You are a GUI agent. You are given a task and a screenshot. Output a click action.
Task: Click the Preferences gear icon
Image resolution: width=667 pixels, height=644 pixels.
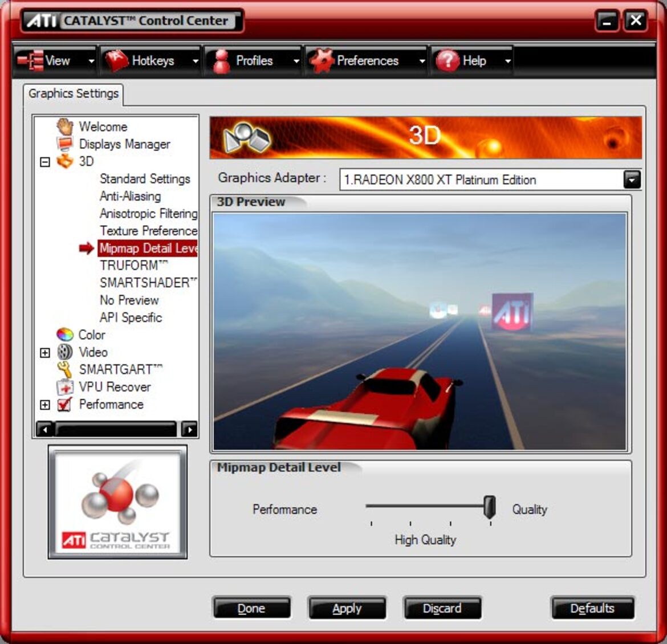coord(321,60)
